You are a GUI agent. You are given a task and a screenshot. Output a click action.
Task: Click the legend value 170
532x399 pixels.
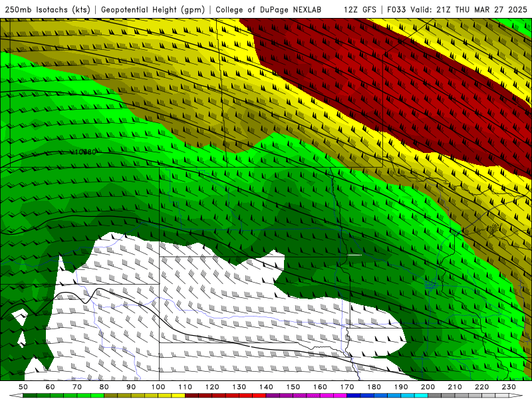tap(347, 387)
